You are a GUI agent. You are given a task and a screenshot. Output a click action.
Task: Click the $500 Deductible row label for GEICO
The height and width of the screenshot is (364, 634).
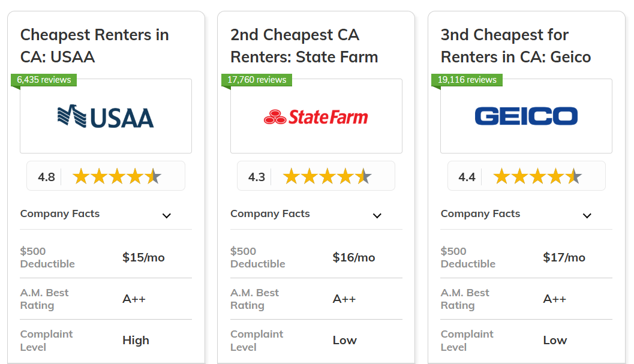467,257
